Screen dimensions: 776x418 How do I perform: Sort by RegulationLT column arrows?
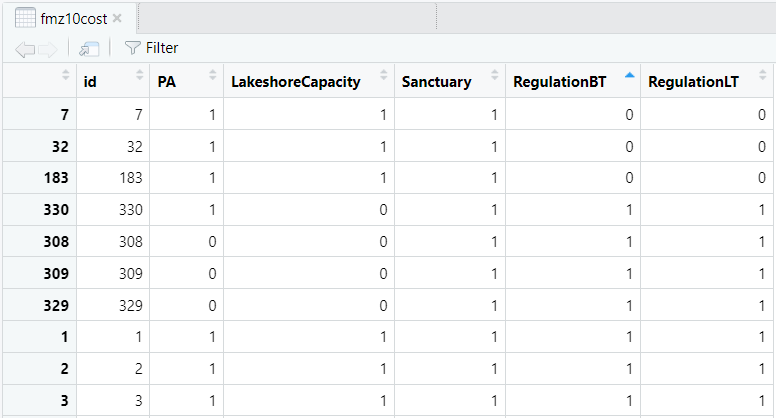(x=762, y=75)
